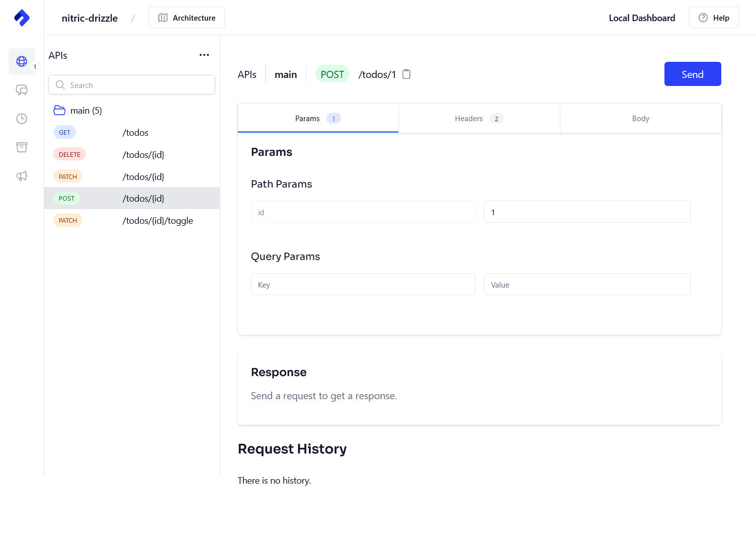Image resolution: width=756 pixels, height=548 pixels.
Task: Open the main API breadcrumb selector
Action: click(x=286, y=74)
